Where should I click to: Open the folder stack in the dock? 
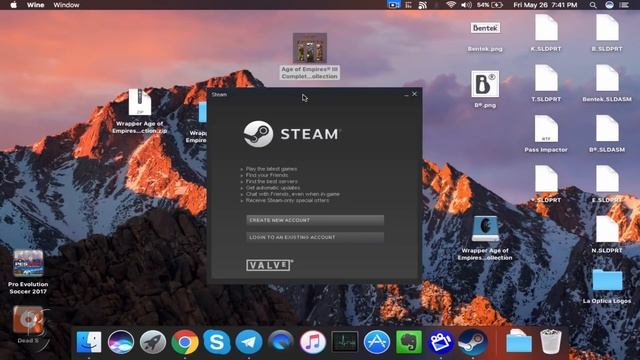point(519,341)
